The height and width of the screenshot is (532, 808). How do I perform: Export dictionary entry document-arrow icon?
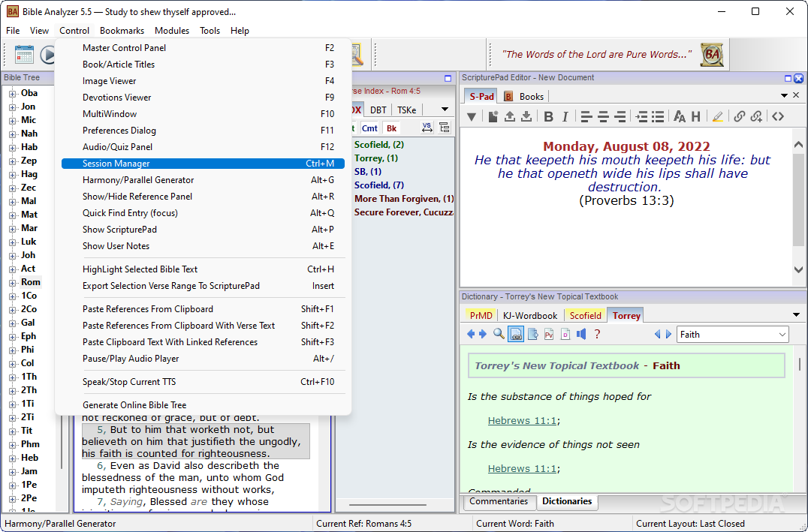(533, 334)
